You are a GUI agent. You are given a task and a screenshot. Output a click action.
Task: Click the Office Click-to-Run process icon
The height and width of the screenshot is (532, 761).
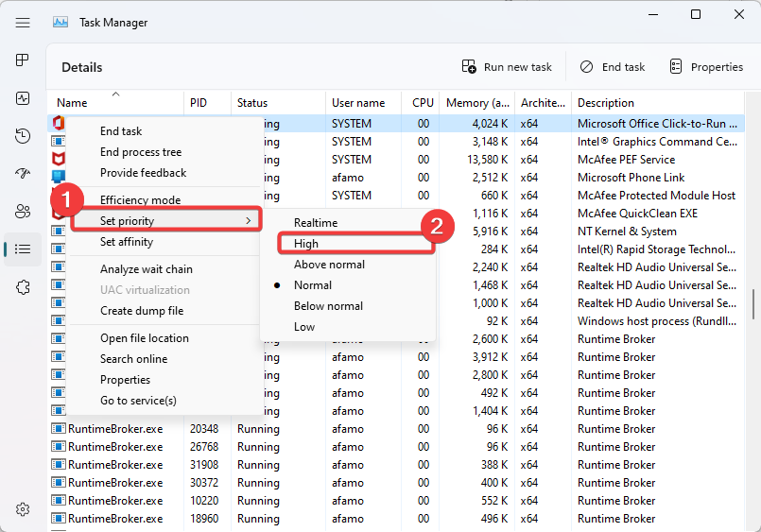(x=59, y=123)
